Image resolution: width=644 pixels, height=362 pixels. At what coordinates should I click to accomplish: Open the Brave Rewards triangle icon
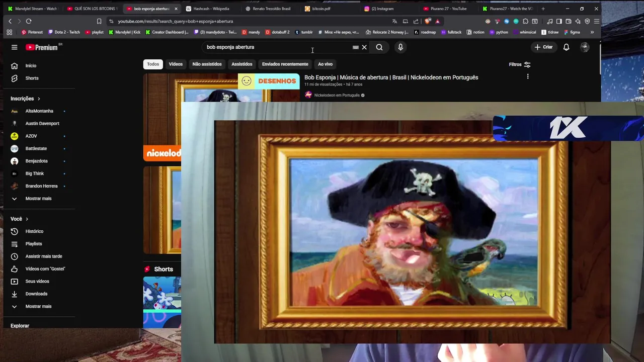tap(438, 21)
